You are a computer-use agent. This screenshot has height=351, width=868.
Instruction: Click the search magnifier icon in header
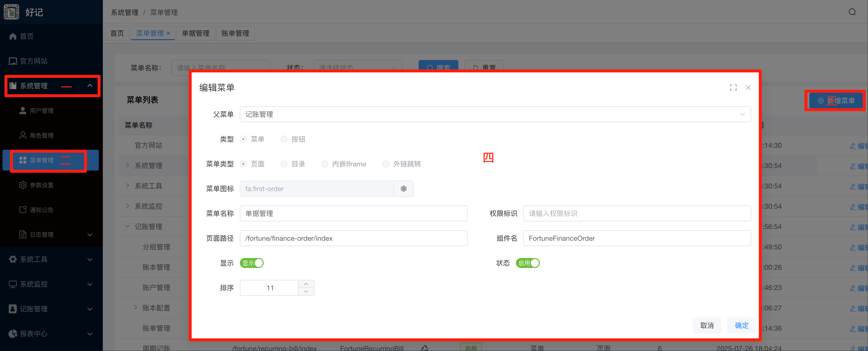[x=852, y=12]
